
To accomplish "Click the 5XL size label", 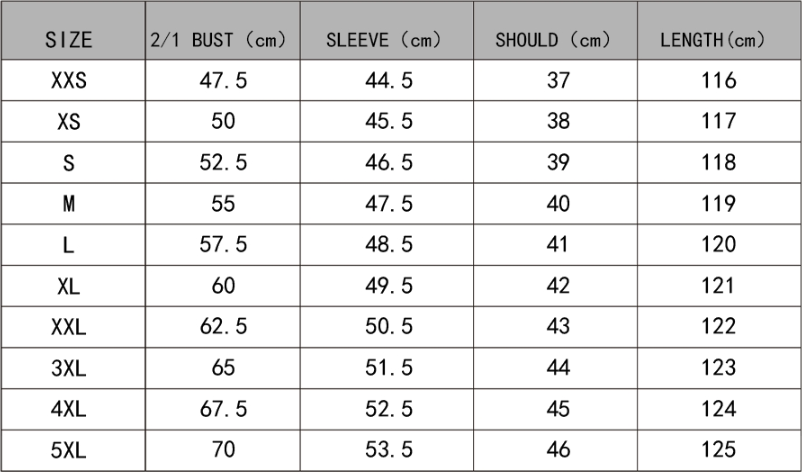I will tap(69, 450).
